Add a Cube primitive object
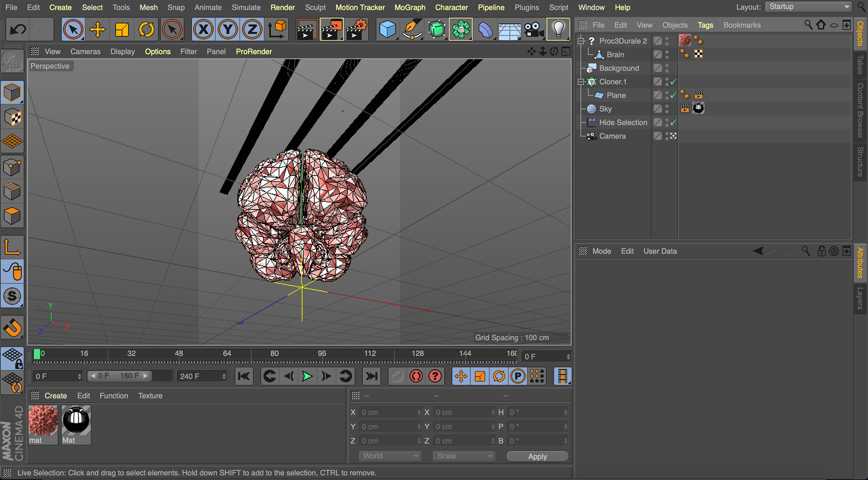Image resolution: width=868 pixels, height=480 pixels. 387,30
